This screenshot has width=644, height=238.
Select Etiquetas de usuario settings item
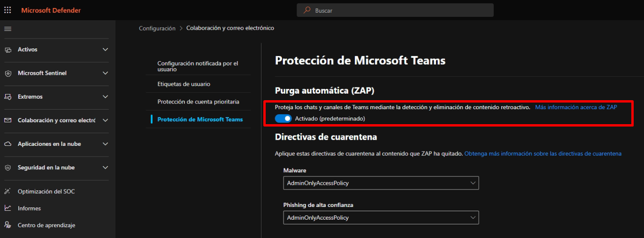click(x=184, y=84)
